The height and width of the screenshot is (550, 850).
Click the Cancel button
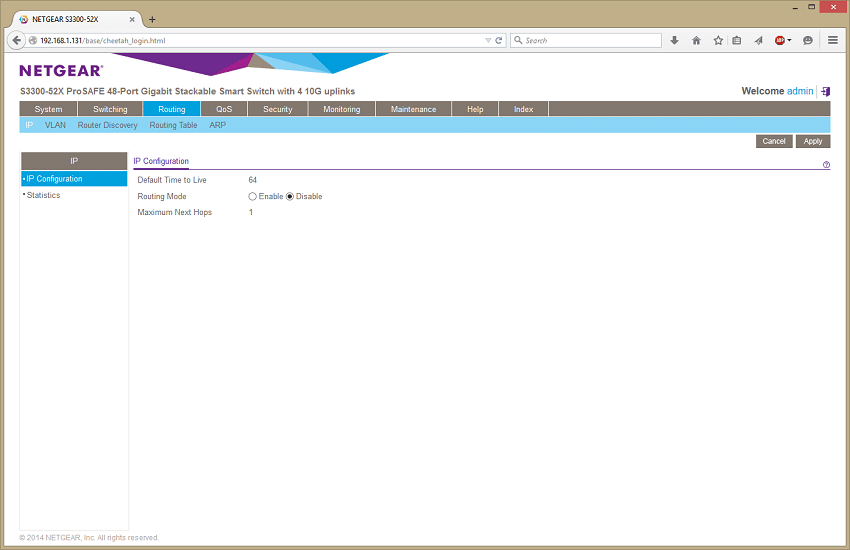pos(774,141)
